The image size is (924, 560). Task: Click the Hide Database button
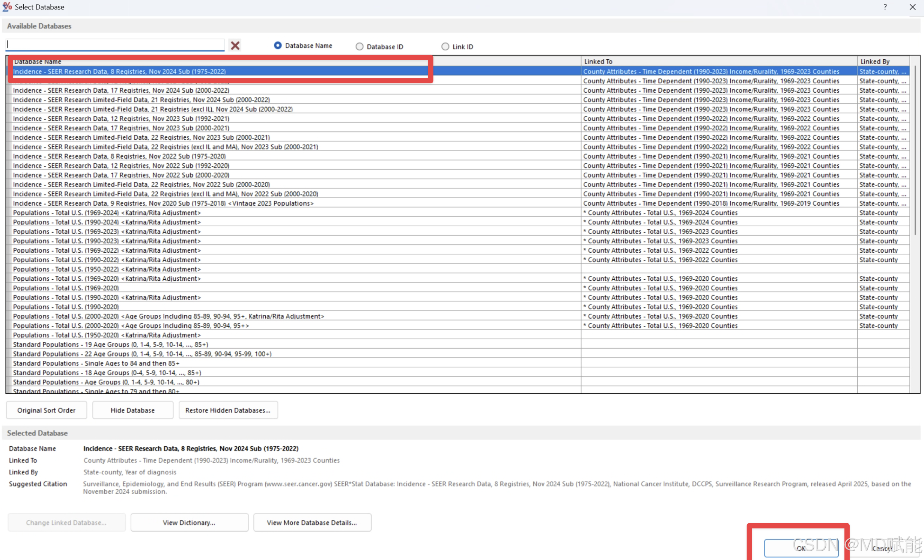tap(132, 410)
